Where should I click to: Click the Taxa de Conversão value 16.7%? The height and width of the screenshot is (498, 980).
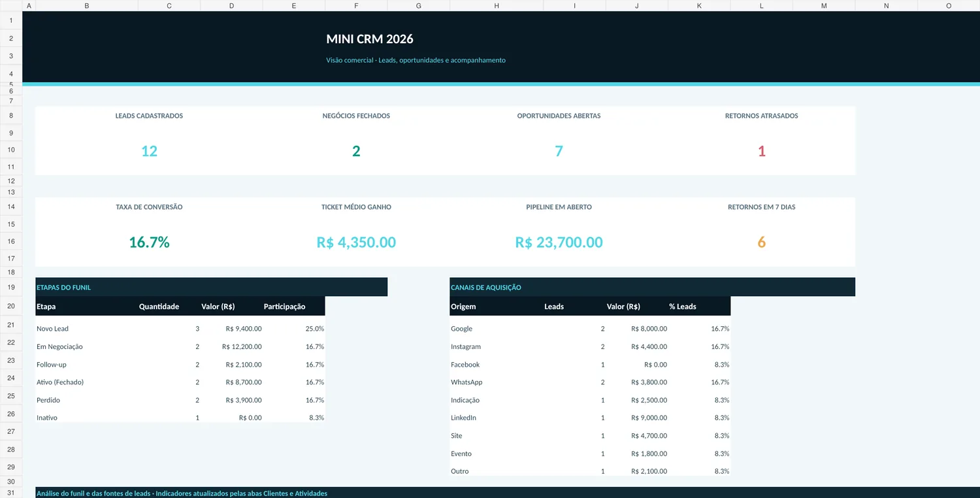click(x=149, y=242)
